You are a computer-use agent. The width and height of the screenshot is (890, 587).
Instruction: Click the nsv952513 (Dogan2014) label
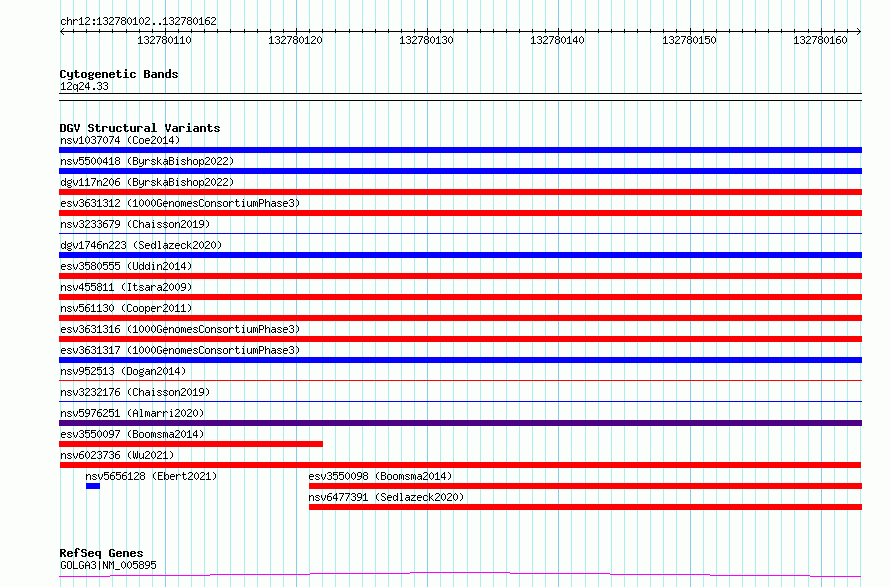[x=123, y=371]
